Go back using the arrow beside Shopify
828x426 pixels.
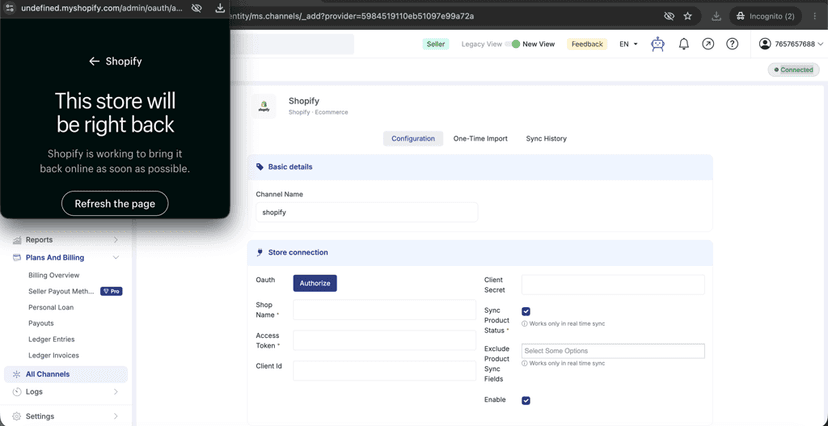pos(94,61)
